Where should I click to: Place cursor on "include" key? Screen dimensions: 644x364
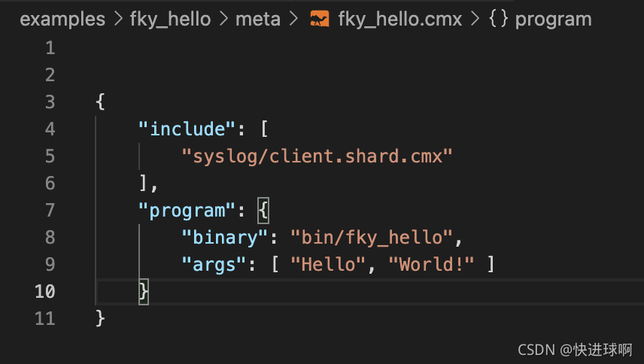[187, 129]
